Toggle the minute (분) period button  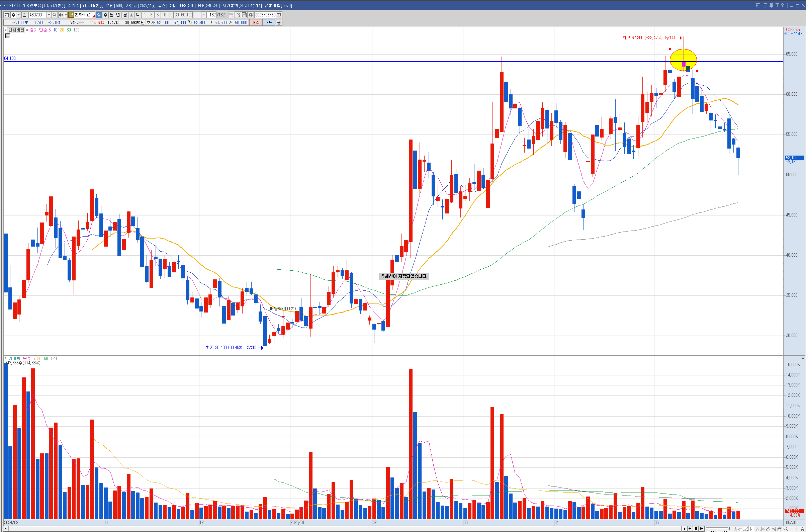pyautogui.click(x=125, y=15)
